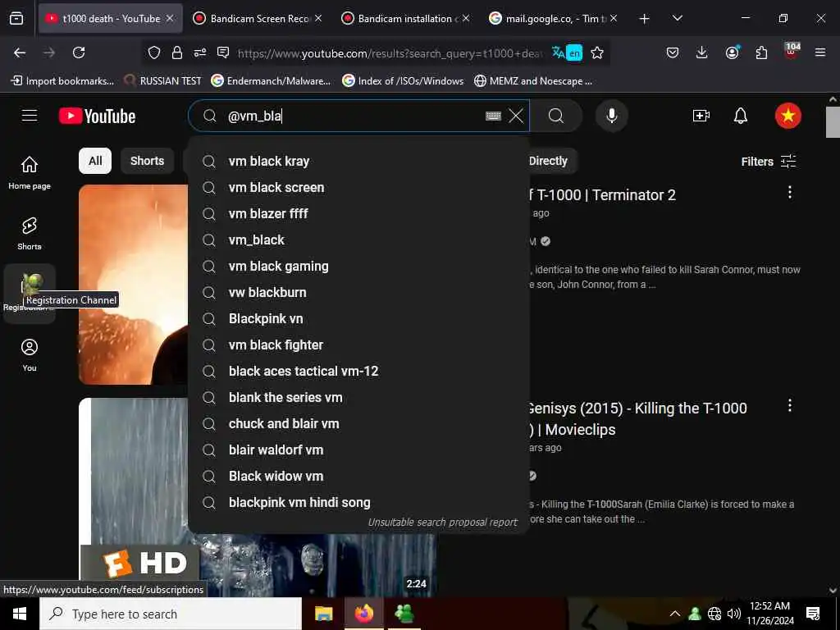Select the All filter chip
This screenshot has width=840, height=630.
(95, 161)
